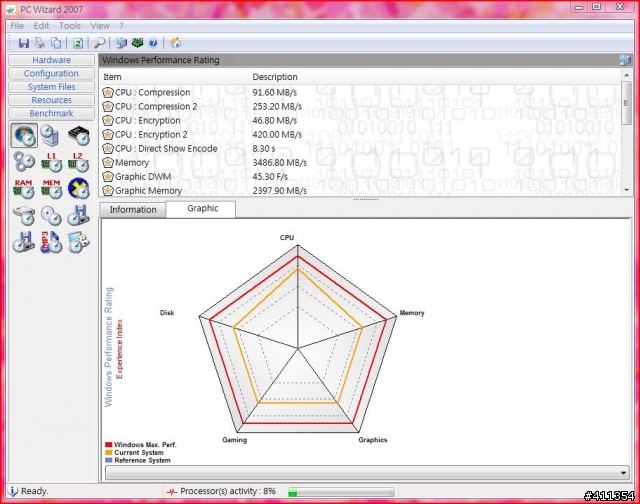Open the View menu

100,26
